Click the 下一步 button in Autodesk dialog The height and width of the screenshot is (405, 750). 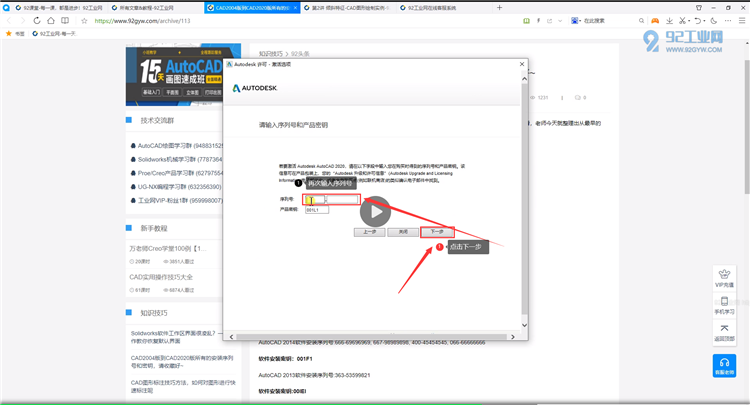437,232
